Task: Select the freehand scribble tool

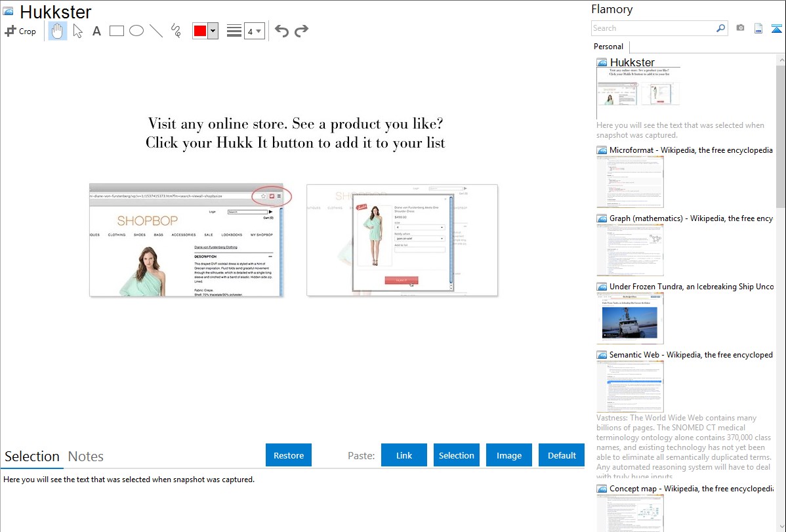Action: [x=176, y=31]
